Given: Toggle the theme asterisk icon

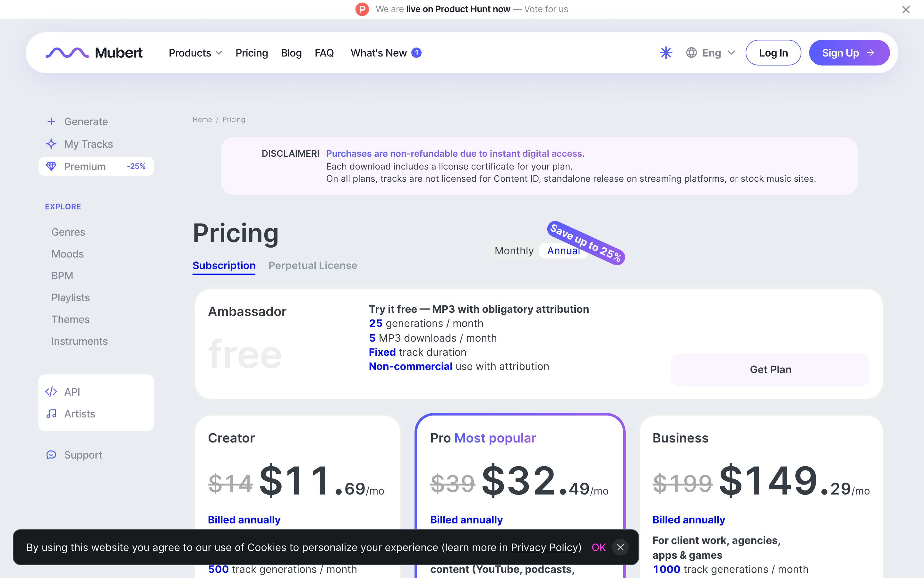Looking at the screenshot, I should [666, 53].
